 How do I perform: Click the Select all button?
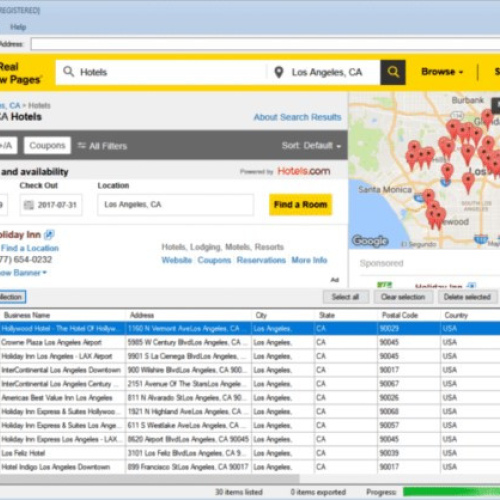tap(346, 297)
